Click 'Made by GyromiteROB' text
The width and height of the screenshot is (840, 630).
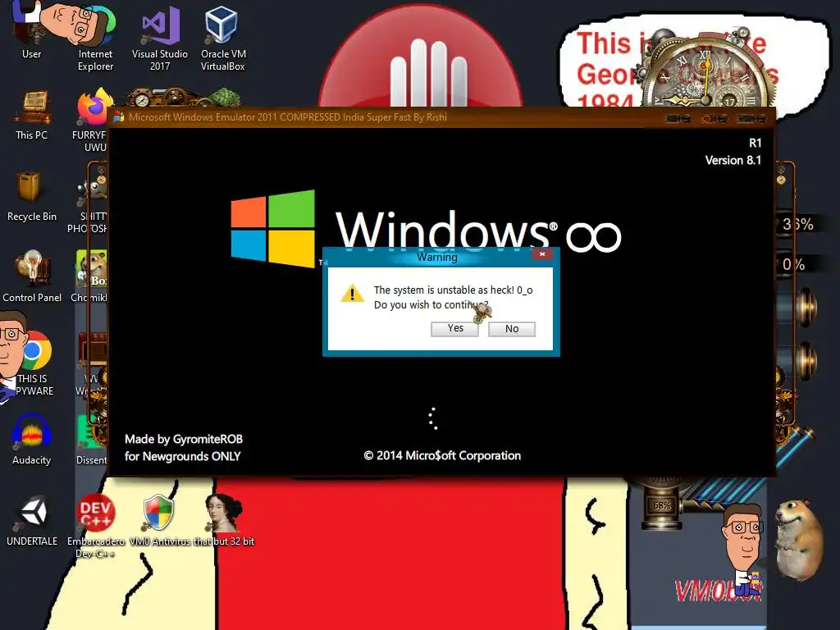pos(184,440)
